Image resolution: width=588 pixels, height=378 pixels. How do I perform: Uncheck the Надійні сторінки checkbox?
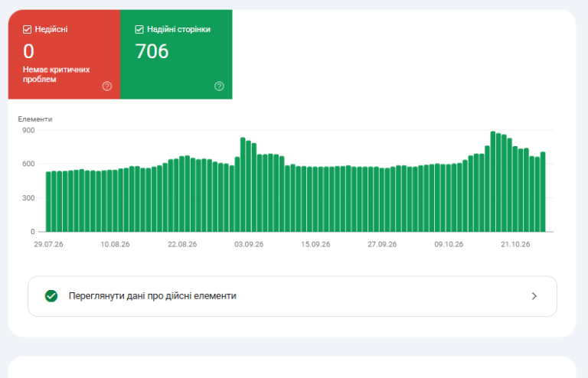tap(139, 29)
